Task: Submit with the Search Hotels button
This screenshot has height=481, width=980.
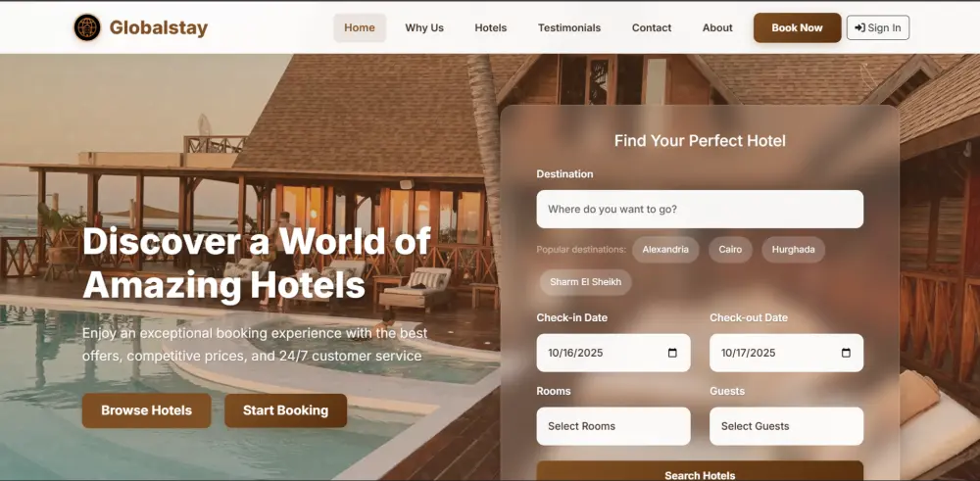Action: 700,471
